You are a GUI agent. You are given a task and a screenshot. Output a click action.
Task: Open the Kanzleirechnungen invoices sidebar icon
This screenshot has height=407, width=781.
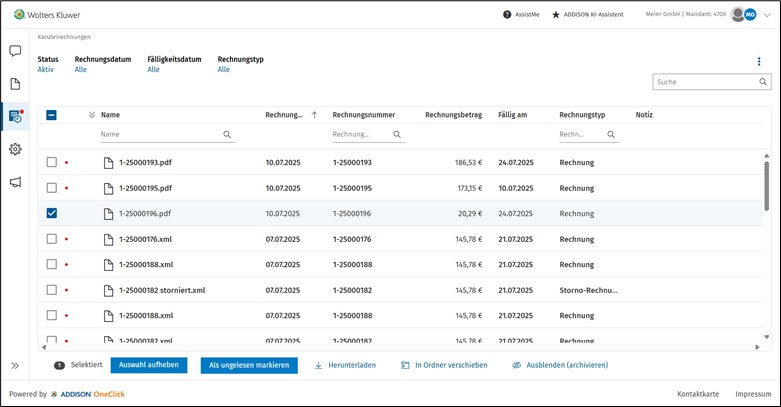point(16,116)
